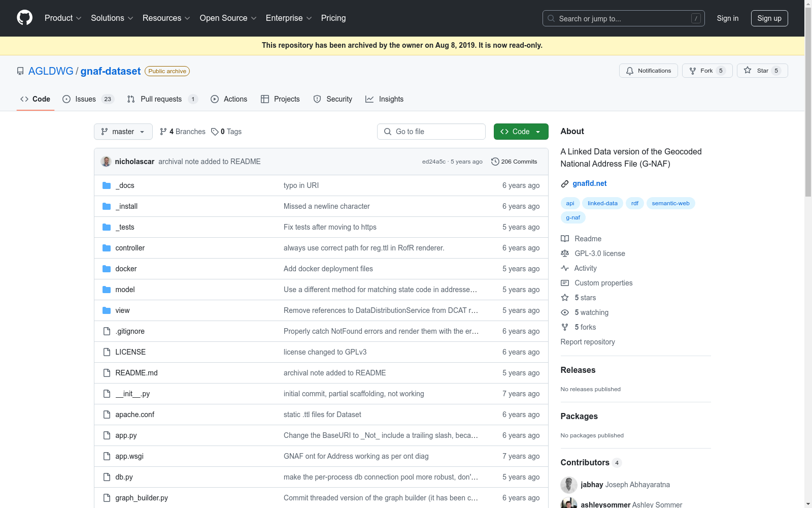Image resolution: width=812 pixels, height=508 pixels.
Task: Click the license scales icon
Action: click(565, 253)
